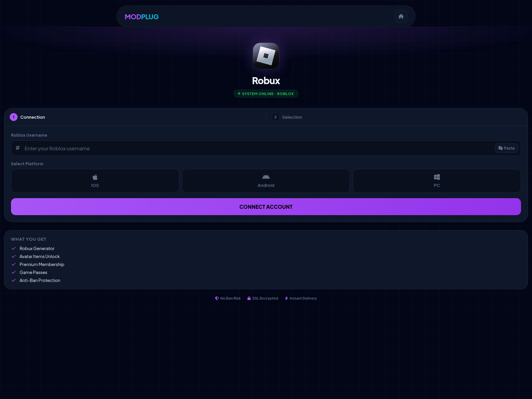Click the lock icon beside SSL Encrypted
The height and width of the screenshot is (399, 532).
249,298
